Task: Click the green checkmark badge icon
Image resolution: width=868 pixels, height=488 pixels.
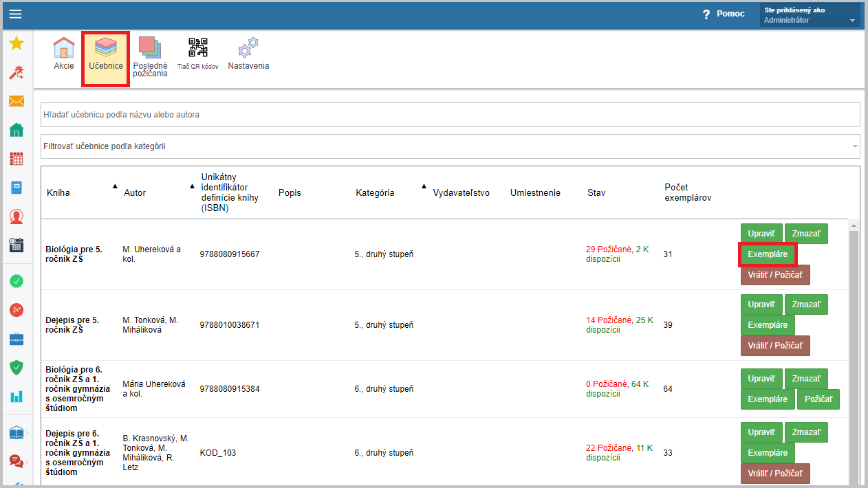Action: click(17, 281)
